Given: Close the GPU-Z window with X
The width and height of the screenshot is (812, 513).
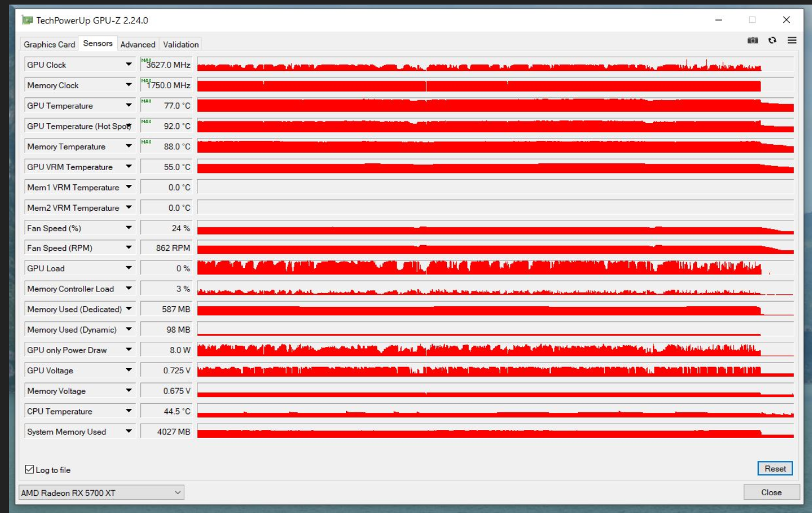Looking at the screenshot, I should [786, 20].
